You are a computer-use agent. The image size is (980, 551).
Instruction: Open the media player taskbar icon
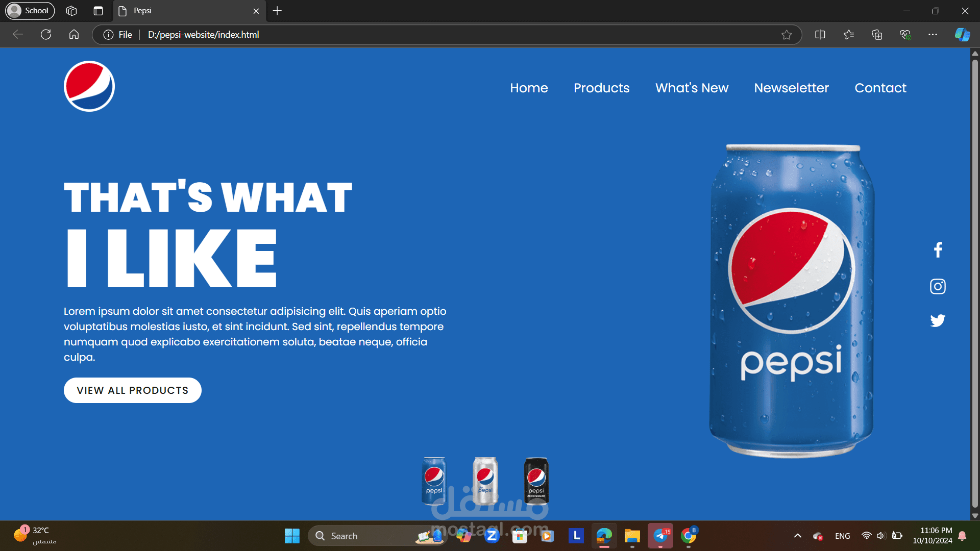click(x=548, y=536)
